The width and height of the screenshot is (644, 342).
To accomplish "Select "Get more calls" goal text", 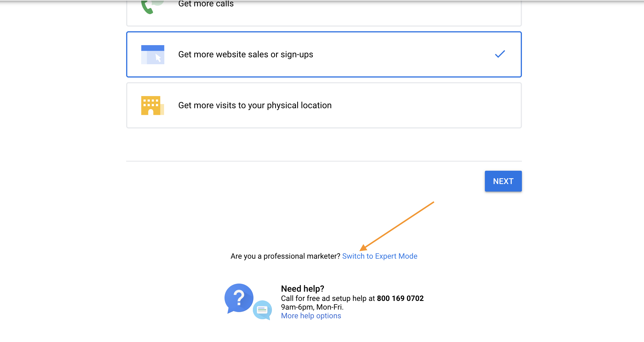I will click(x=206, y=4).
